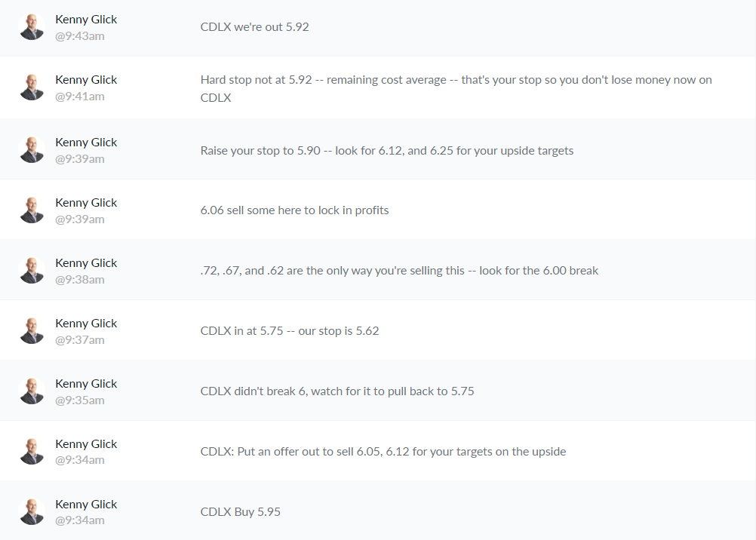Viewport: 756px width, 540px height.
Task: Click the "6.06 sell some here" message text
Action: click(x=295, y=210)
